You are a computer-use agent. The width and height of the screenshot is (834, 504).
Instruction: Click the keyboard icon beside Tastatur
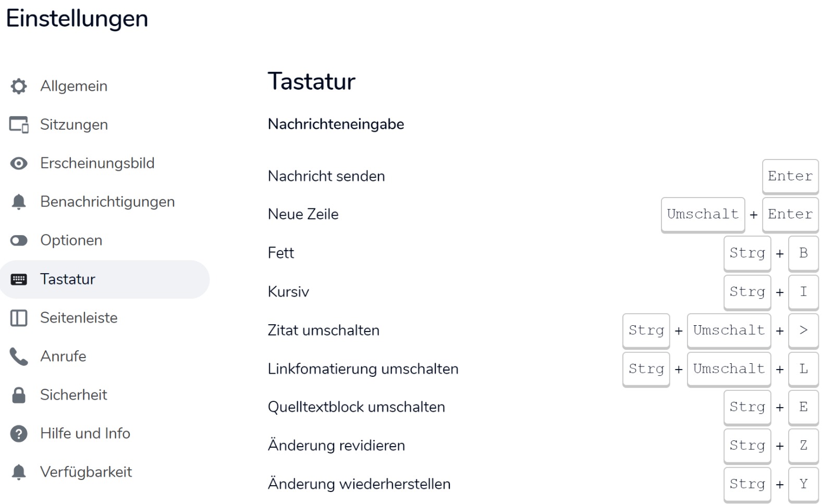pos(19,279)
